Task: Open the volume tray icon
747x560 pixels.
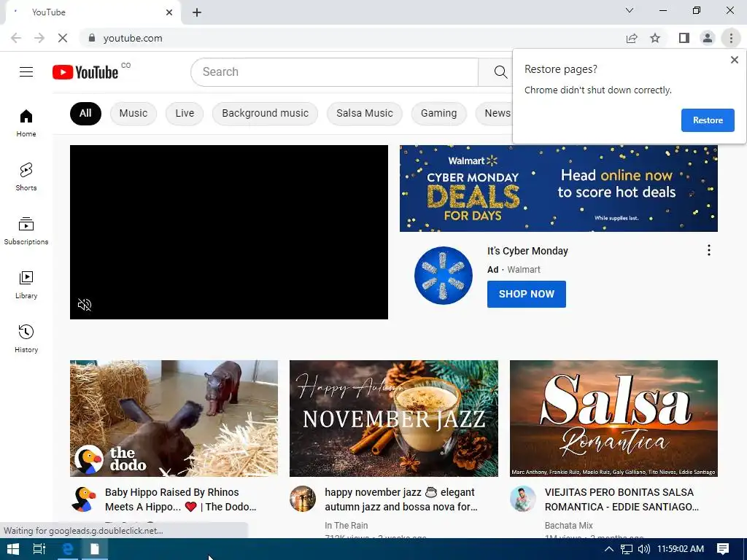Action: tap(644, 549)
